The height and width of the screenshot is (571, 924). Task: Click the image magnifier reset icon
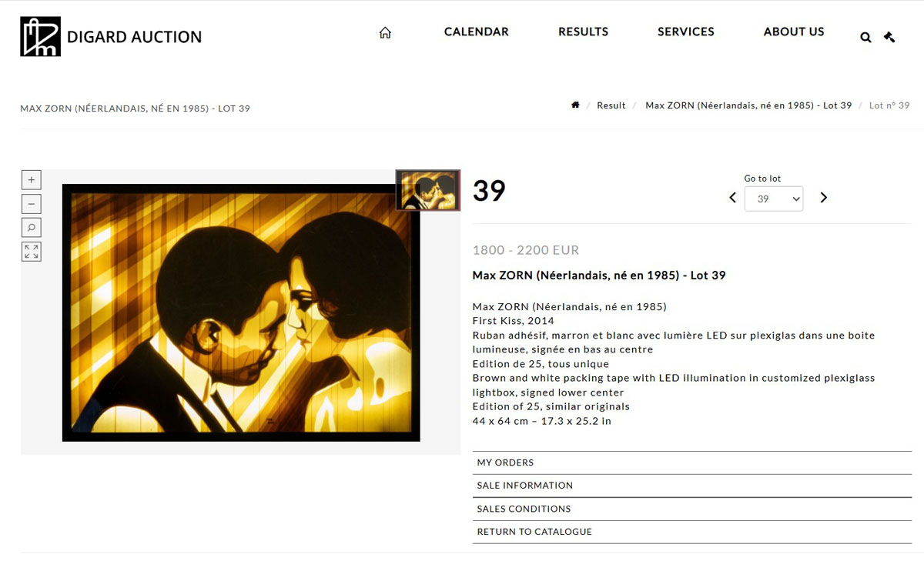[x=32, y=228]
